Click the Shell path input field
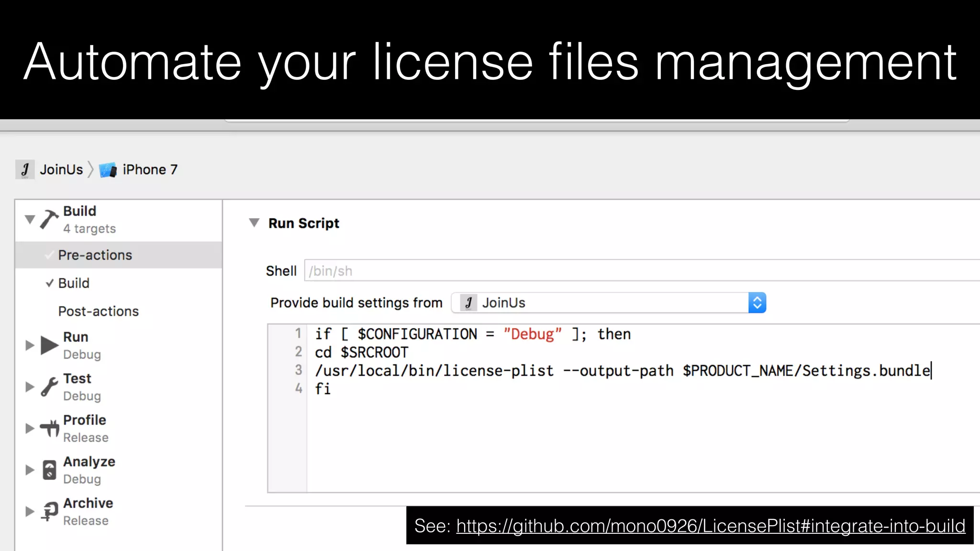980x551 pixels. [x=642, y=271]
